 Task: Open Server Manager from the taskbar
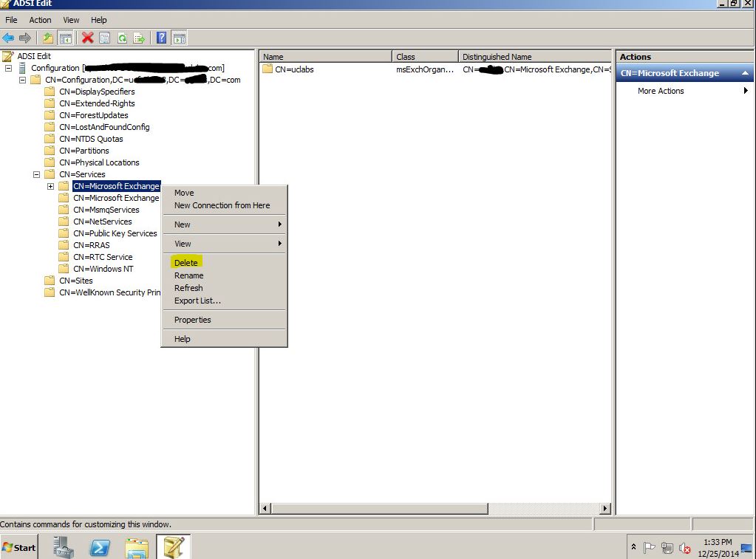pyautogui.click(x=63, y=547)
